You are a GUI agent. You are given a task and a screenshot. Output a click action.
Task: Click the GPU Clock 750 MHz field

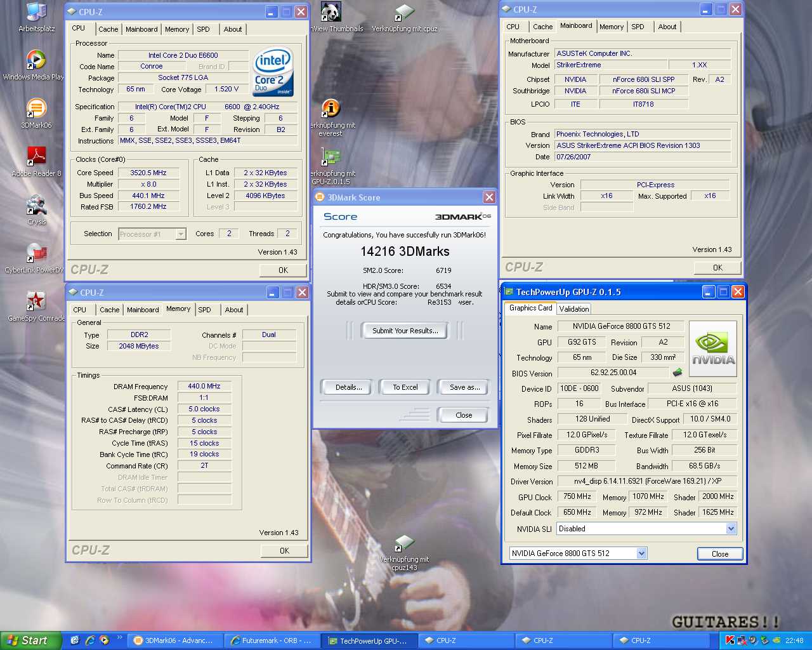coord(577,496)
